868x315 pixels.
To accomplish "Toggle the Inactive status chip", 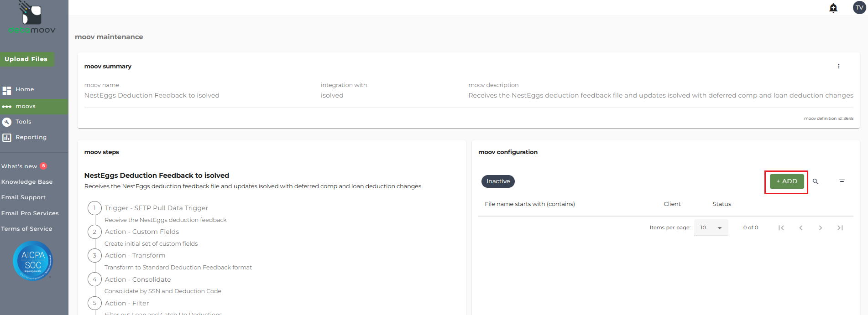I will (498, 181).
